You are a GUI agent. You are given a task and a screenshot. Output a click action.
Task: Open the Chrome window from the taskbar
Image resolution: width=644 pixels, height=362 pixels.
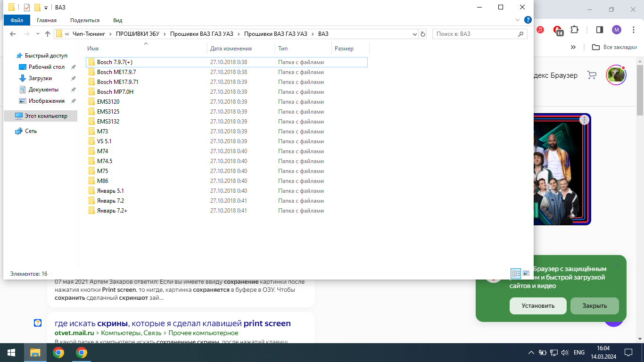(x=58, y=353)
